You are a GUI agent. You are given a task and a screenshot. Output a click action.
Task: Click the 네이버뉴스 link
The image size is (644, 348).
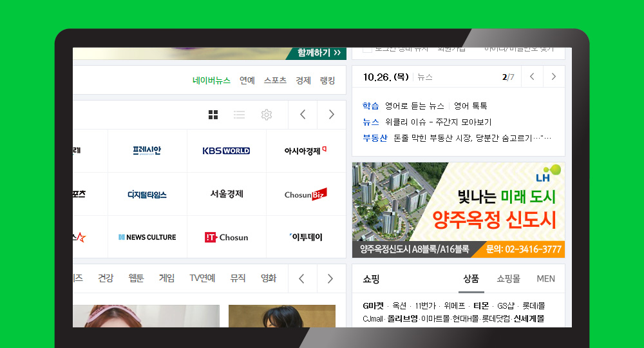pyautogui.click(x=211, y=81)
